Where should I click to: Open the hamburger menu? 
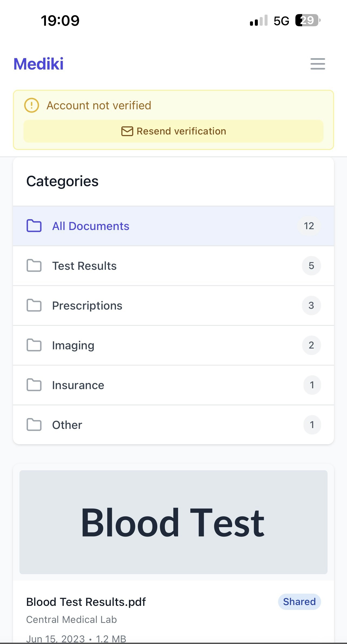coord(318,64)
